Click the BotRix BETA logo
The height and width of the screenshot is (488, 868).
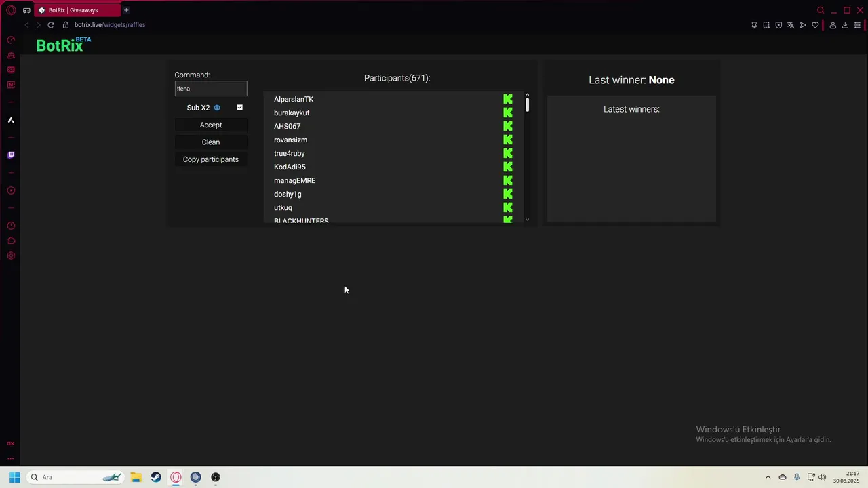64,45
